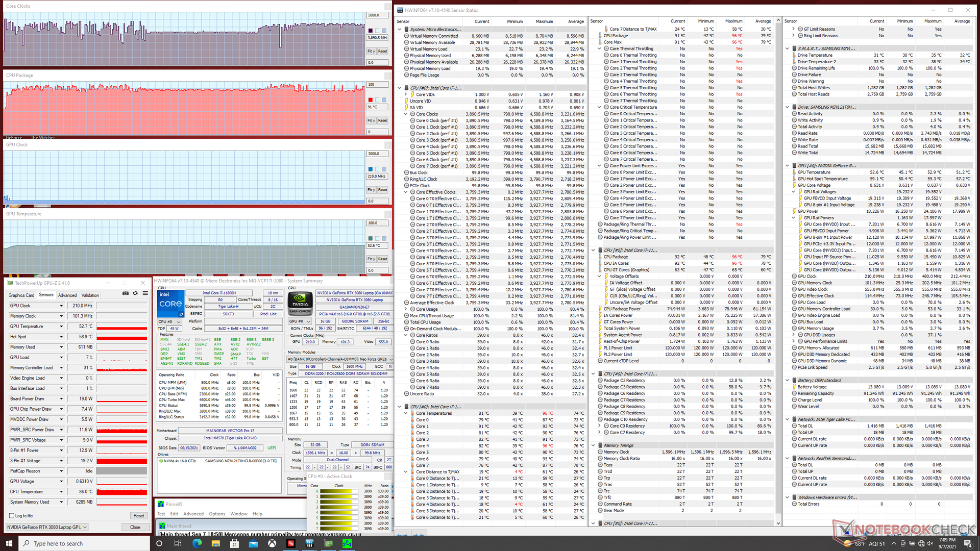Click muted volume icon in system tray

tap(931, 544)
